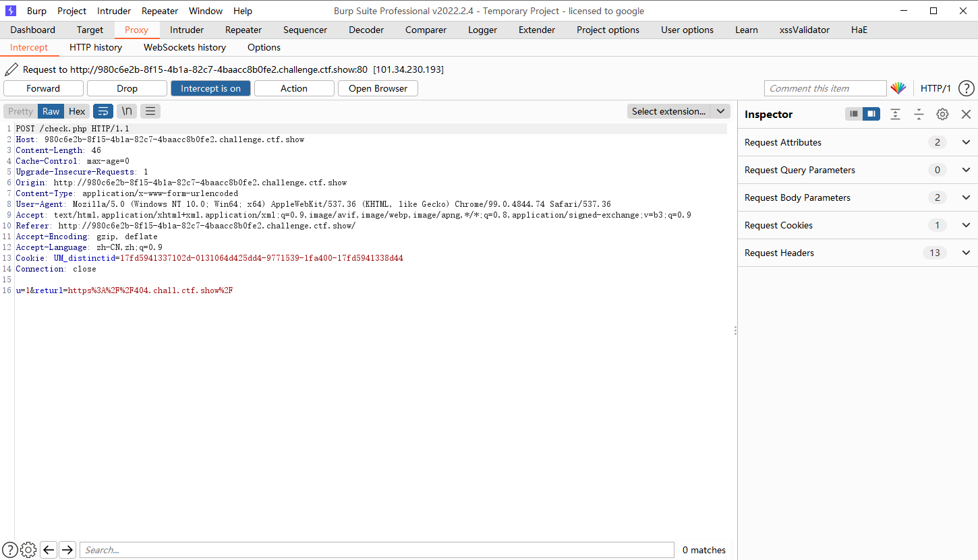Open the search help icon at bottom
Image resolution: width=978 pixels, height=560 pixels.
10,550
